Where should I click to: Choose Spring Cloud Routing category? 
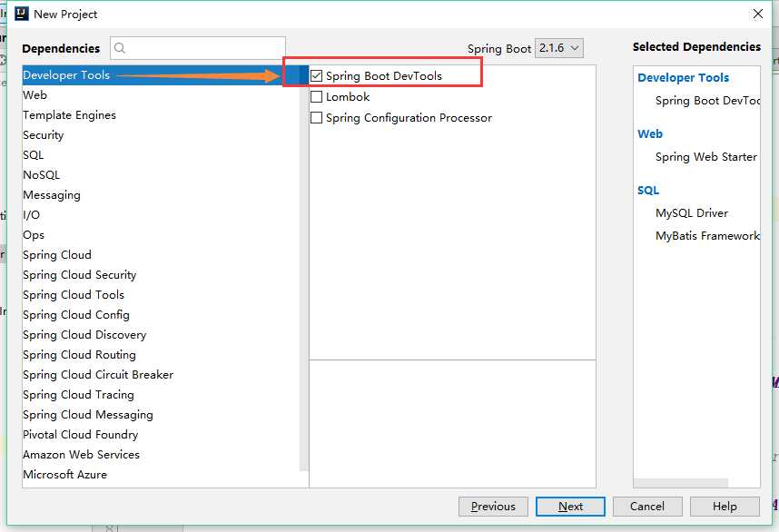(x=161, y=354)
